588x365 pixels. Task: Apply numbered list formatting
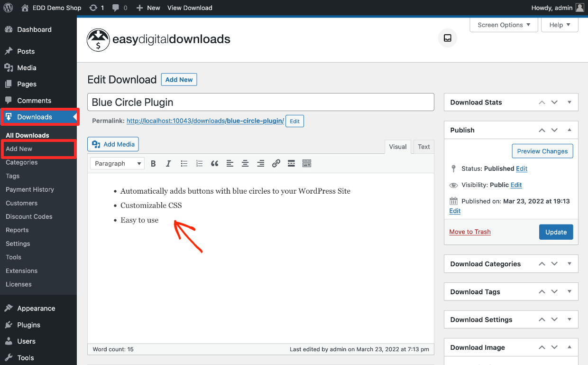tap(199, 163)
